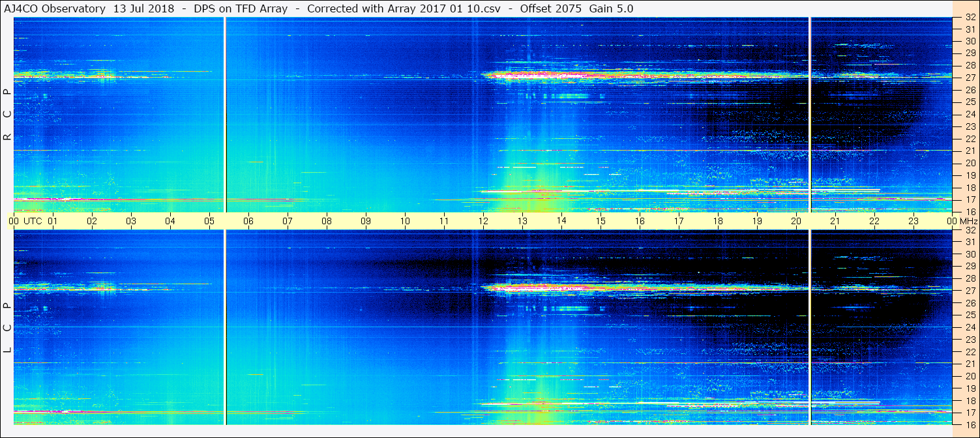Viewport: 980px width, 438px height.
Task: Click the 23 UTC time axis label
Action: pos(913,221)
